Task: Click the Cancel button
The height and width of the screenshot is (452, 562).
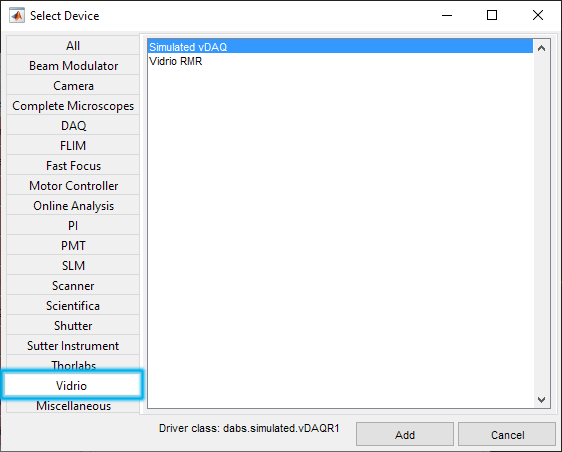Action: point(507,434)
